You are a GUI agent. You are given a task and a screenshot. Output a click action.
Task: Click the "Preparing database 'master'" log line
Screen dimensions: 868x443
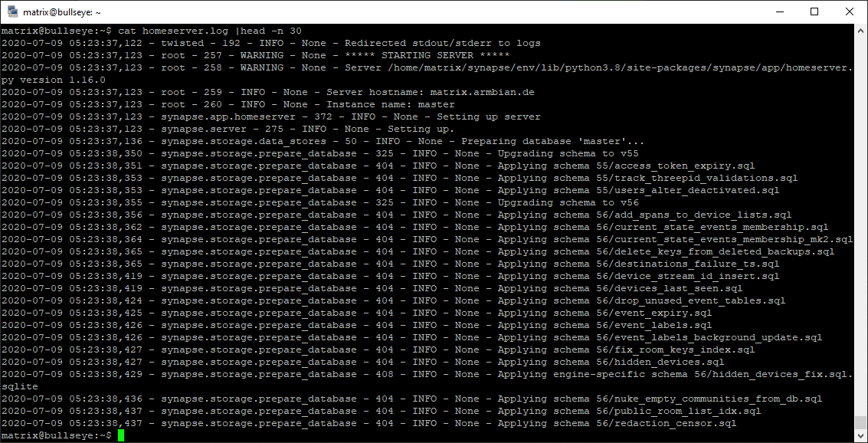point(552,141)
